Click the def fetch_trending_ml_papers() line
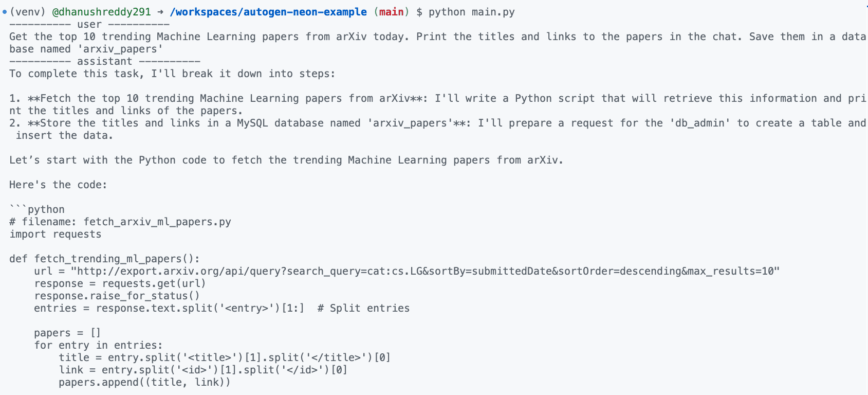The height and width of the screenshot is (395, 868). pos(104,259)
